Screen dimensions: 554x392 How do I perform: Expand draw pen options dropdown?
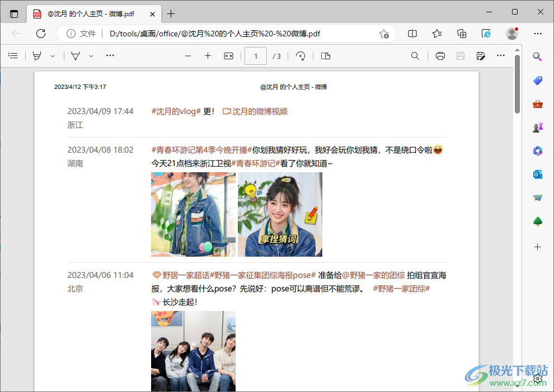click(x=91, y=56)
